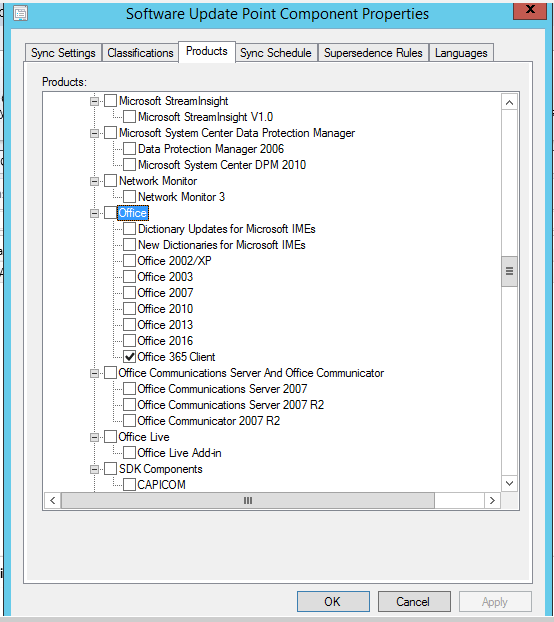554x622 pixels.
Task: Enable Microsoft System Center DPM 2010 checkbox
Action: (x=129, y=165)
